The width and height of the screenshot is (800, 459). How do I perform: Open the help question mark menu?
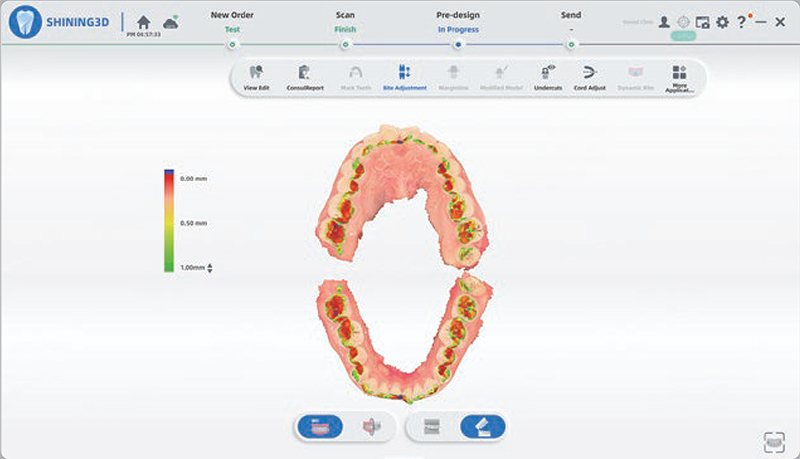pos(741,22)
